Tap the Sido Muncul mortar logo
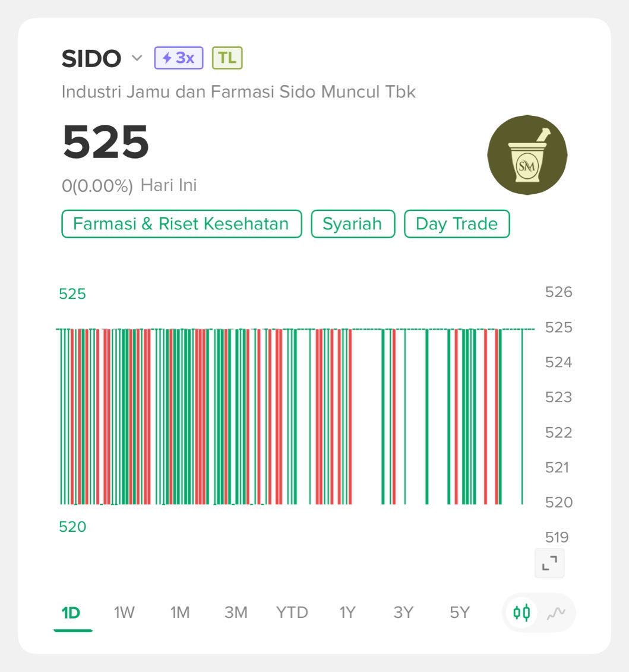Viewport: 629px width, 672px height. coord(527,155)
